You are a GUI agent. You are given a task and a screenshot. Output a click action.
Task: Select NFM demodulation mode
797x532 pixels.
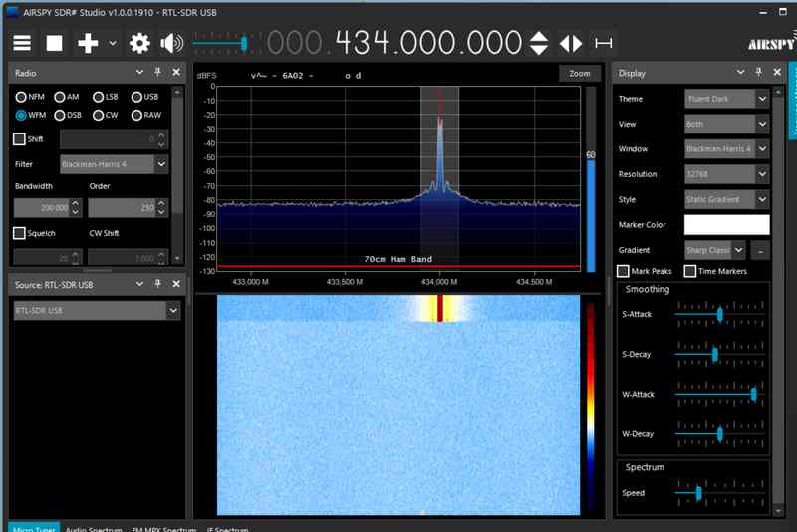click(30, 97)
